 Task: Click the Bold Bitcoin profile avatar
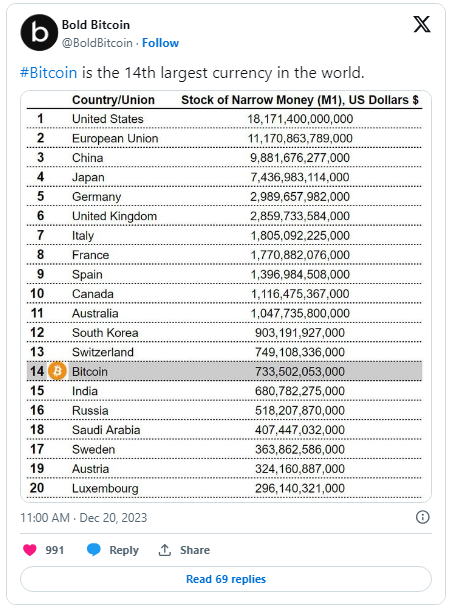tap(39, 33)
